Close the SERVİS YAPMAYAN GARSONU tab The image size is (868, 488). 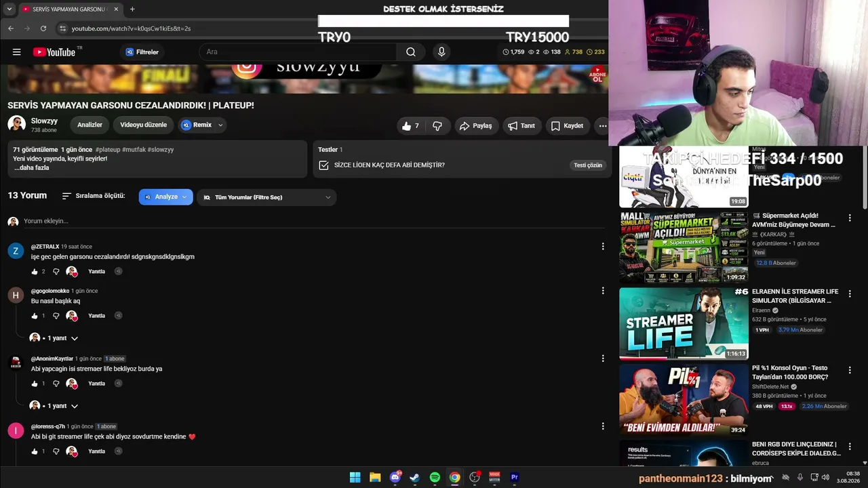point(116,9)
